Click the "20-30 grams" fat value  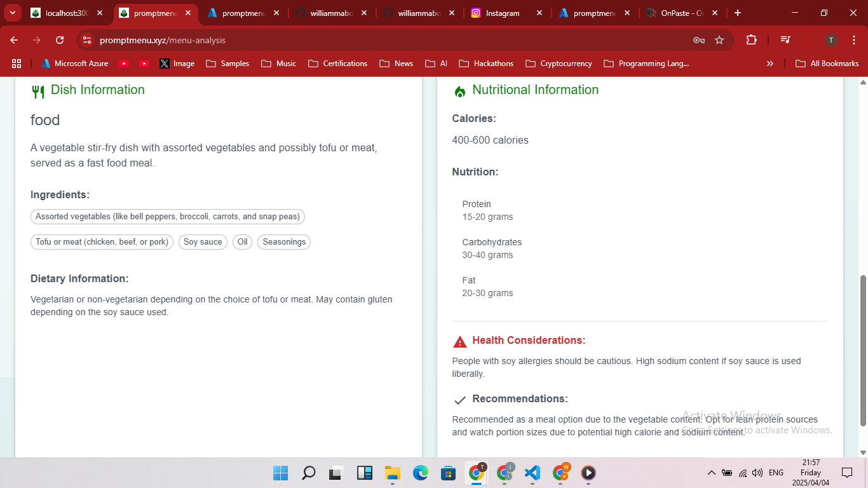(487, 293)
